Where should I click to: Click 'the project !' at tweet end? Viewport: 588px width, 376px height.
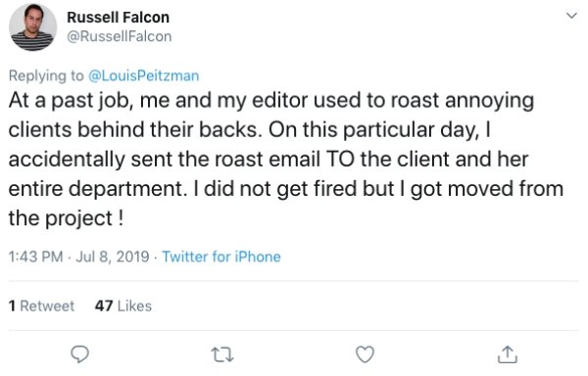coord(66,218)
